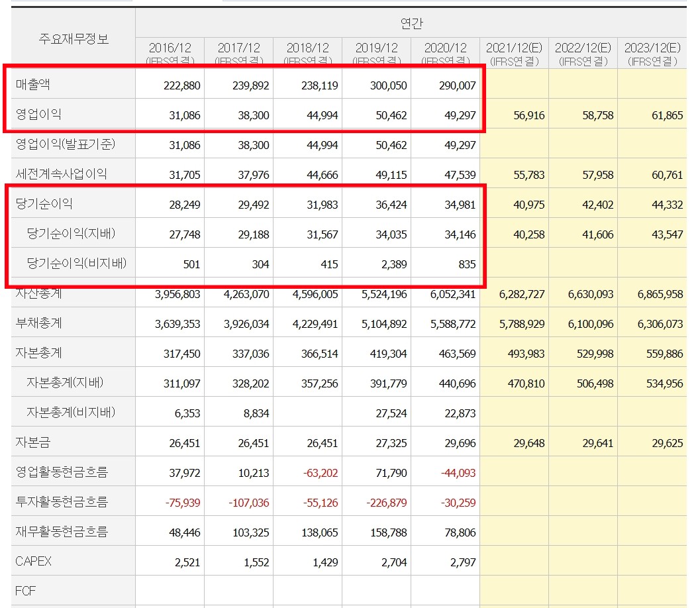
Task: Click the 매출액 value 290,007
Action: pyautogui.click(x=457, y=85)
